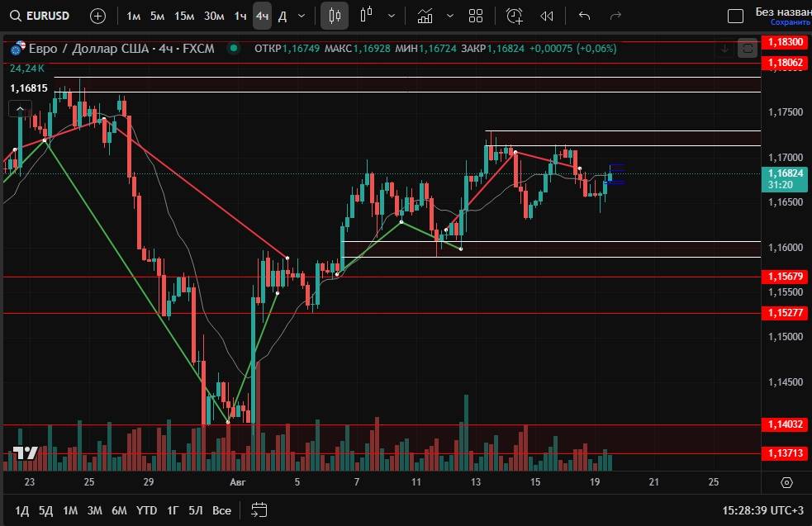Start bar replay with the rewind icon
812x526 pixels.
click(547, 16)
